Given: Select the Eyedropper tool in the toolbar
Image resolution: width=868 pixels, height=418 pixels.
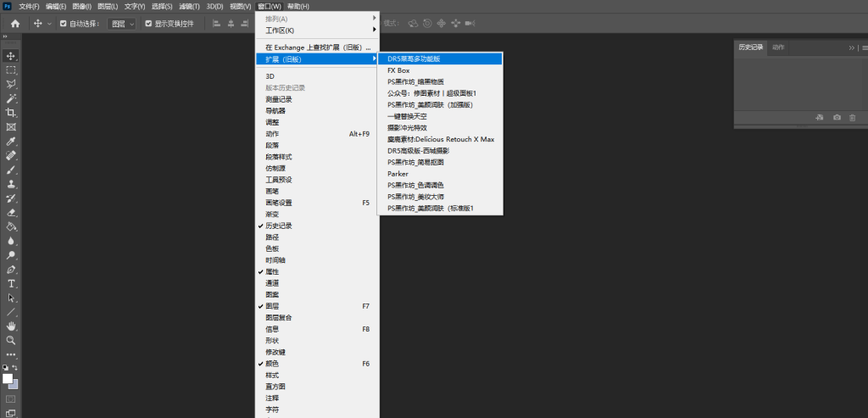Looking at the screenshot, I should pyautogui.click(x=11, y=141).
